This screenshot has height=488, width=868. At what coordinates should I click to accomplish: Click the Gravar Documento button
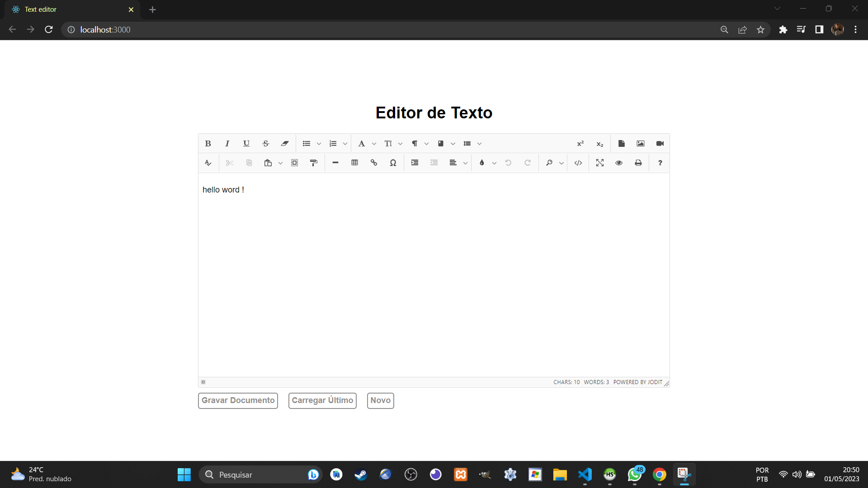[238, 400]
